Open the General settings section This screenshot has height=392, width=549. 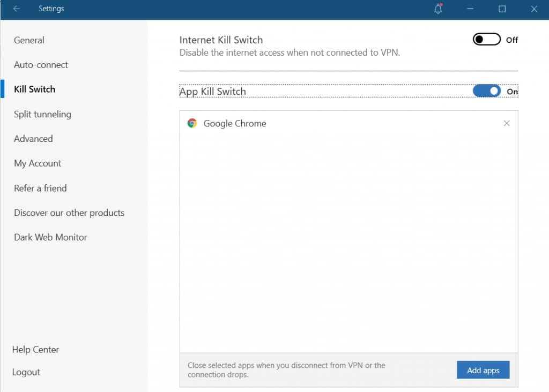point(29,40)
